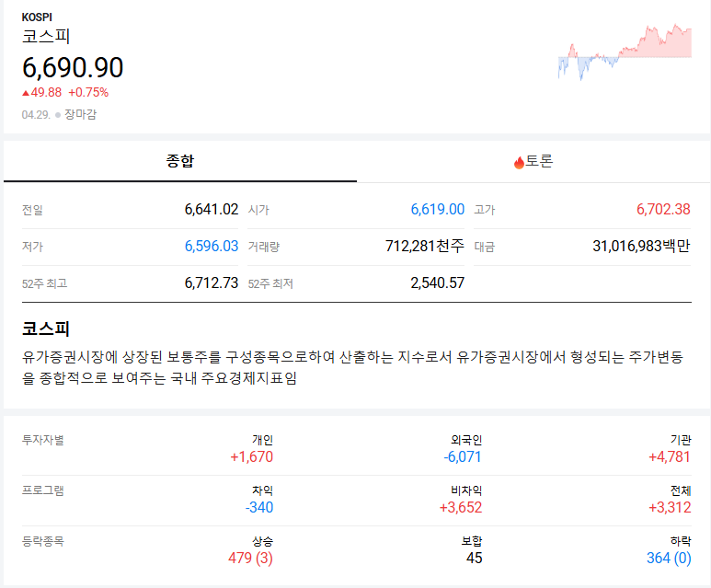Click the 비차익 header

(x=466, y=490)
